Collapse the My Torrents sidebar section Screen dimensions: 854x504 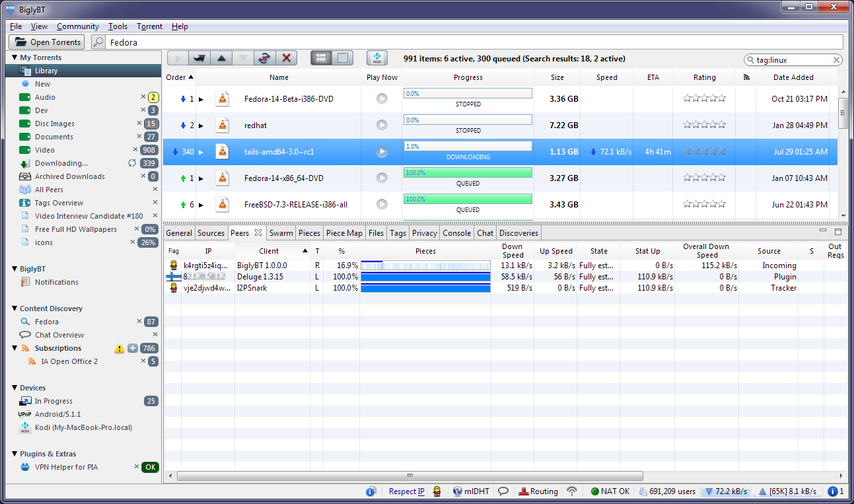[15, 57]
